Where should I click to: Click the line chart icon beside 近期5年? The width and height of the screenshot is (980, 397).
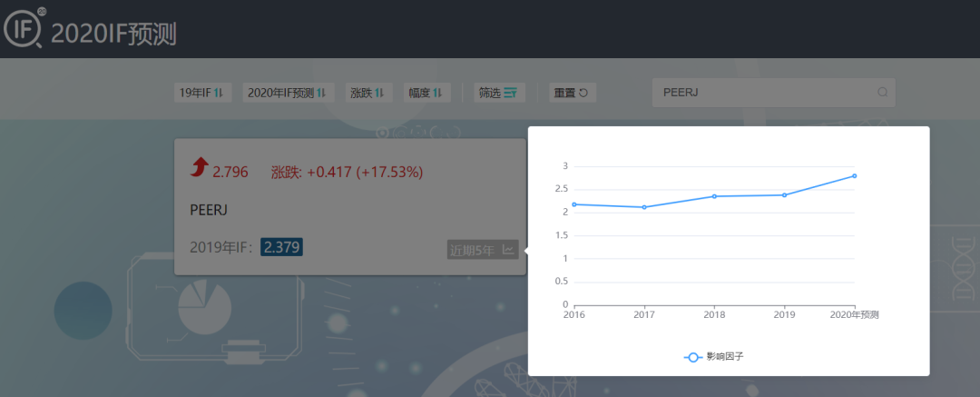[508, 250]
